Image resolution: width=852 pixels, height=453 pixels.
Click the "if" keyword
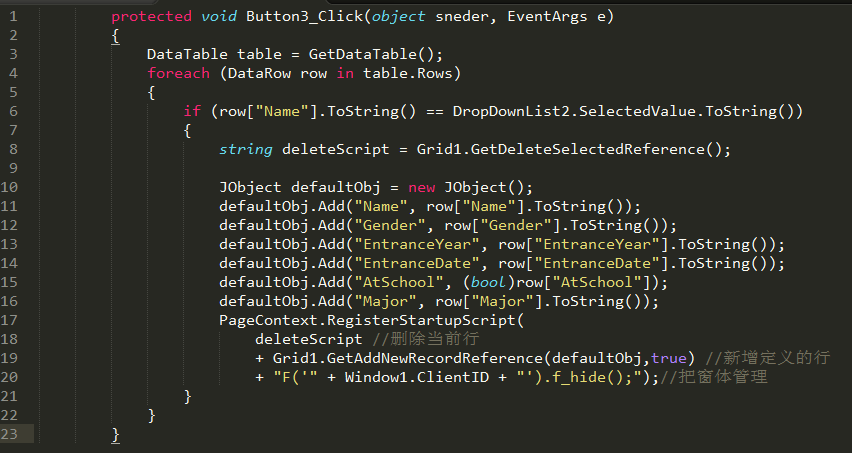pos(192,111)
